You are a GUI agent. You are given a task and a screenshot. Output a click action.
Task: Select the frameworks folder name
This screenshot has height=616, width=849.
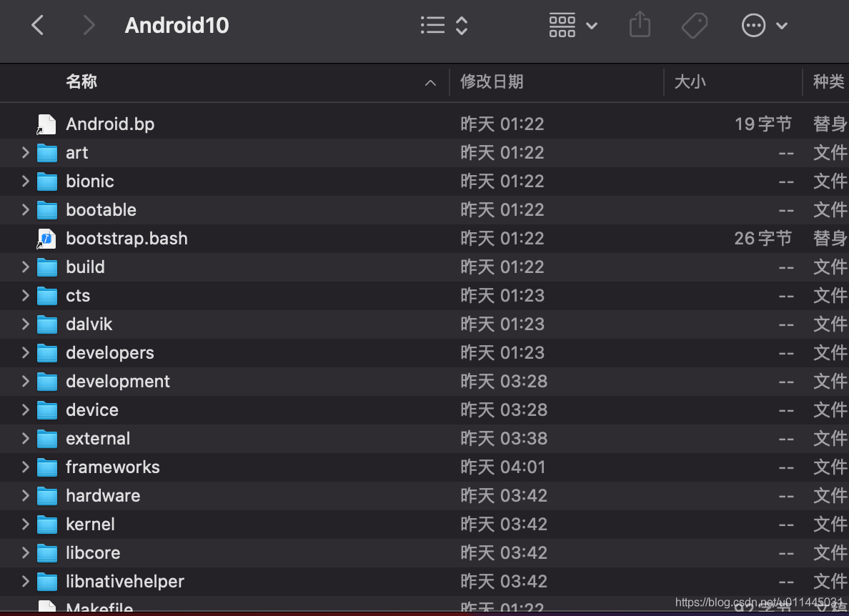tap(113, 467)
